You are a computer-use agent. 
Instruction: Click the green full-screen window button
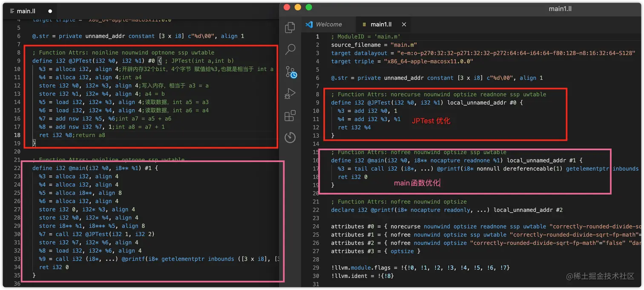pos(309,7)
